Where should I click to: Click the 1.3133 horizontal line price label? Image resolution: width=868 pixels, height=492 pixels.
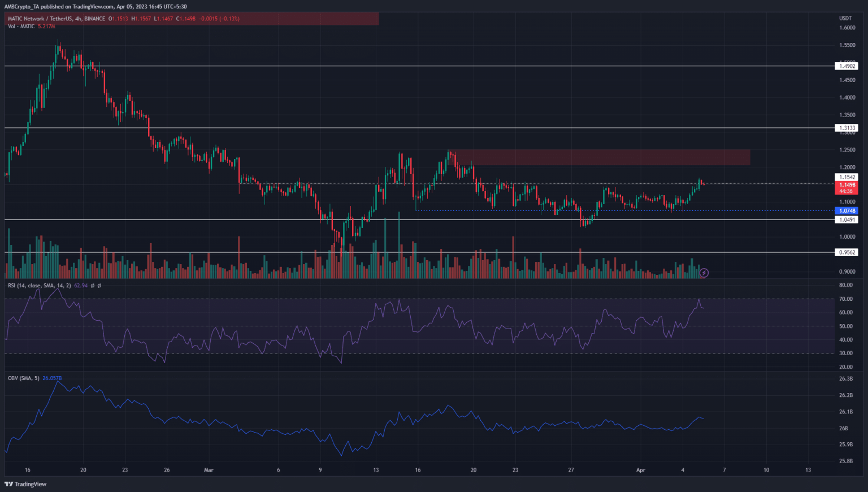tap(847, 128)
